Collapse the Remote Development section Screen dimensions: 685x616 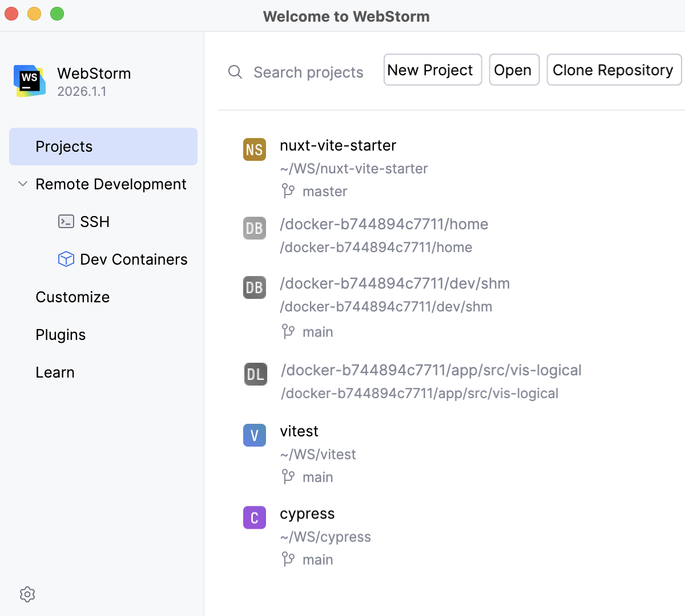(23, 184)
